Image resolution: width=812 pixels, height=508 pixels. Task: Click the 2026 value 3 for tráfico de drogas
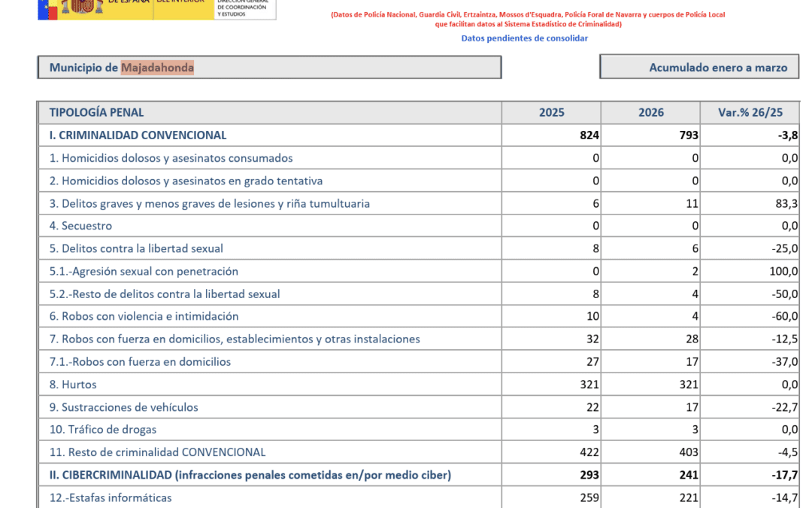click(x=695, y=430)
